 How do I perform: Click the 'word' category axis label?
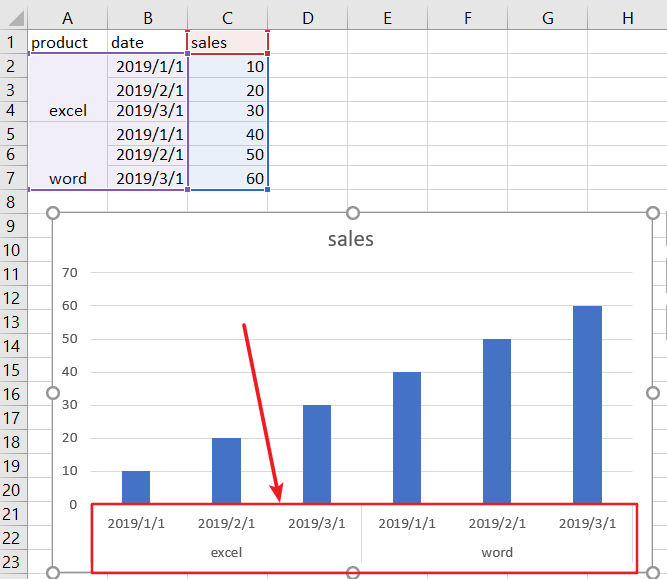(x=497, y=552)
